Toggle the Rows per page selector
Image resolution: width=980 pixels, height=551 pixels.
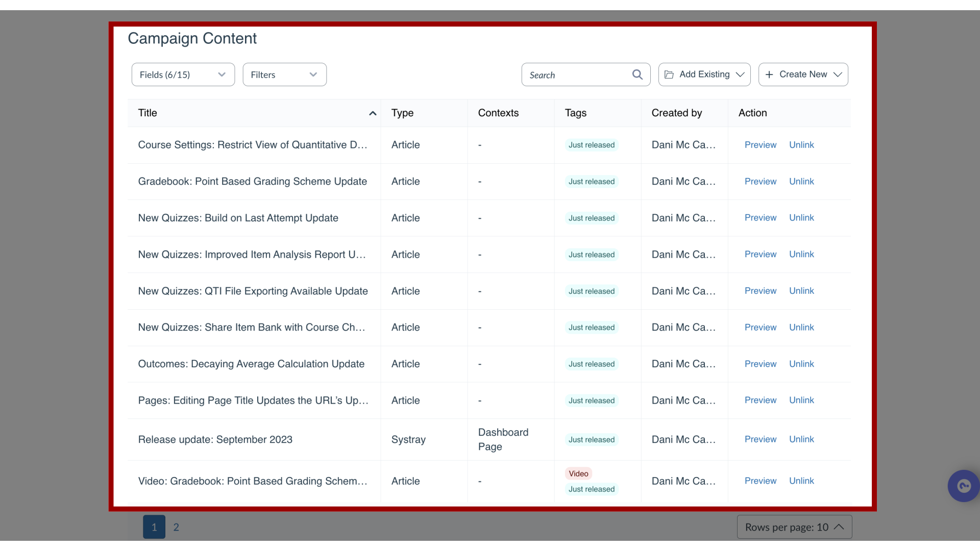(x=794, y=527)
